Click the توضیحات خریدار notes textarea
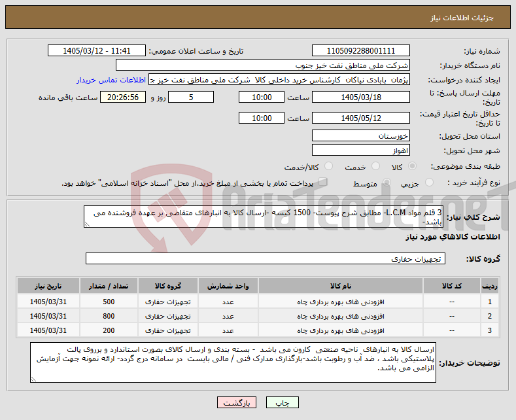The image size is (516, 420). tap(233, 362)
